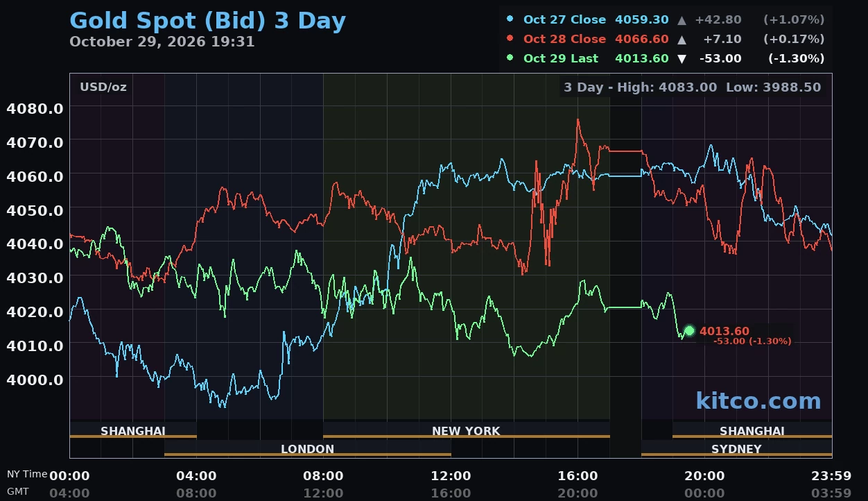The image size is (868, 501).
Task: Click -53.00 in the Oct 29 legend row
Action: [720, 58]
